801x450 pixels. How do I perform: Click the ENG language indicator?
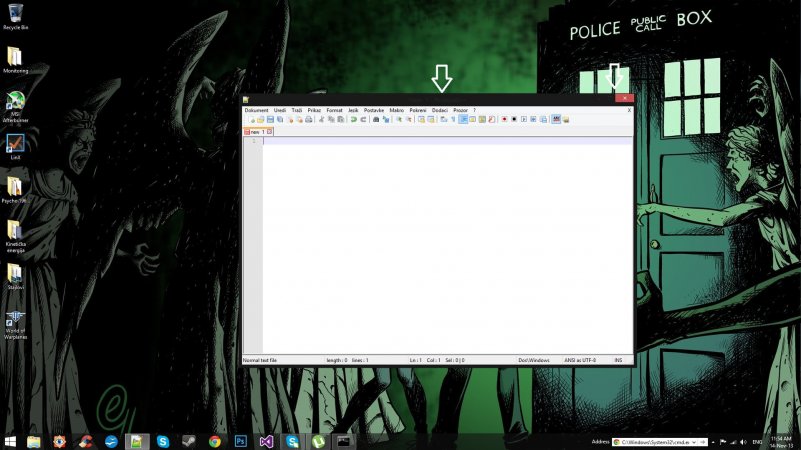click(x=757, y=442)
